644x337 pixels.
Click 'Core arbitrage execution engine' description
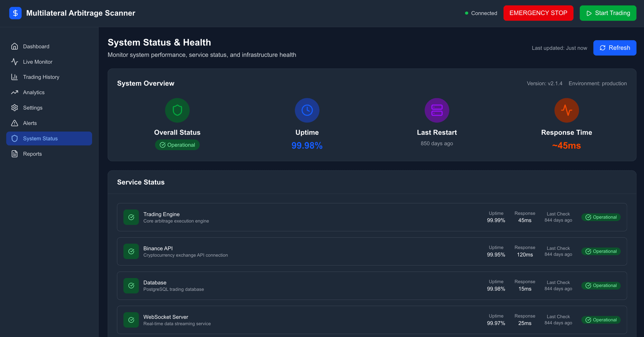(176, 221)
